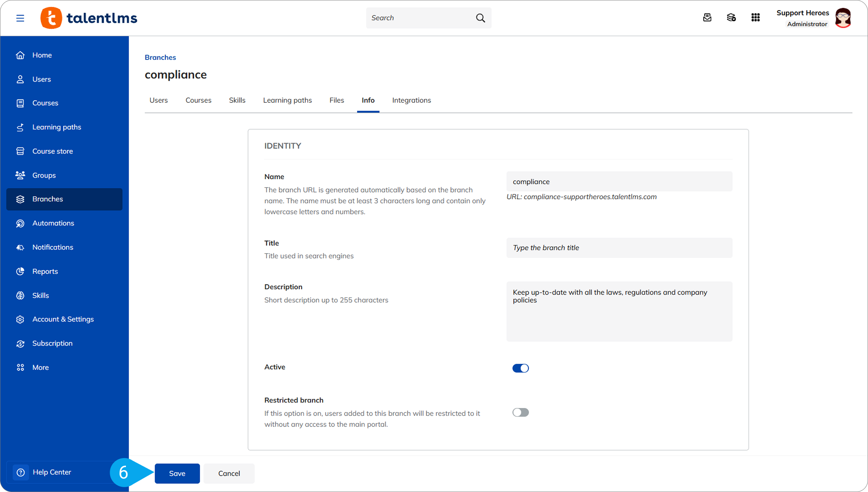Click the branch Title input field
The height and width of the screenshot is (492, 868).
click(619, 248)
